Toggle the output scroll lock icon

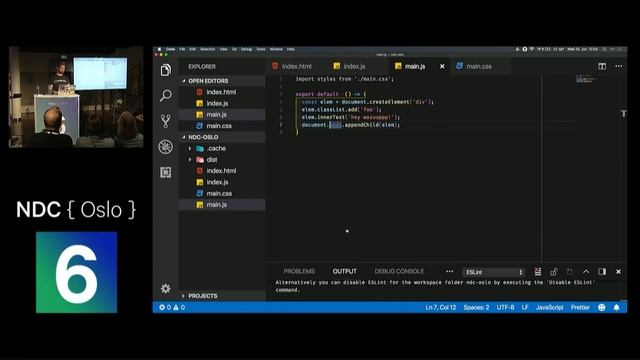pyautogui.click(x=553, y=272)
